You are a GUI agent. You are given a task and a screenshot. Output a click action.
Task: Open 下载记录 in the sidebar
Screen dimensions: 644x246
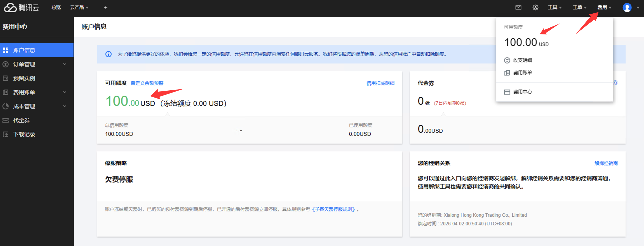coord(24,134)
